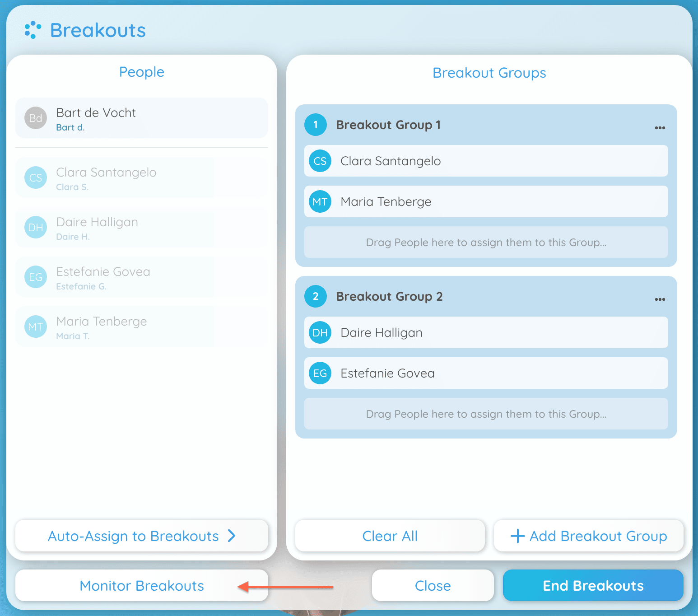This screenshot has width=698, height=616.
Task: Click the Breakouts dots logo icon
Action: pyautogui.click(x=32, y=30)
